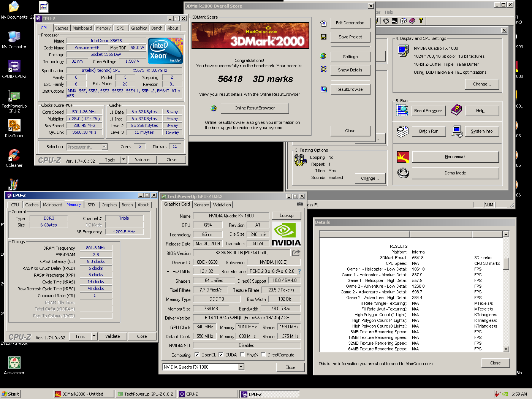
Task: Enable the PhysX checkbox in GPU-Z
Action: (242, 355)
